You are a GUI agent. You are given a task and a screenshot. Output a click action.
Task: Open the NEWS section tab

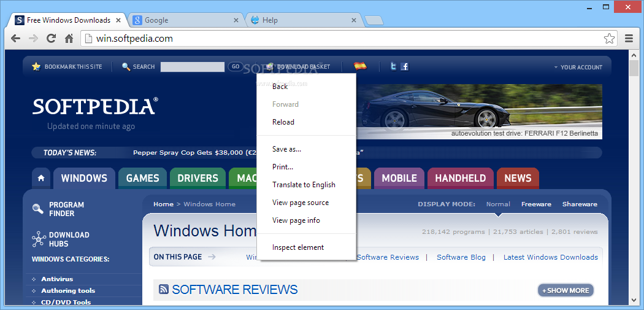518,179
